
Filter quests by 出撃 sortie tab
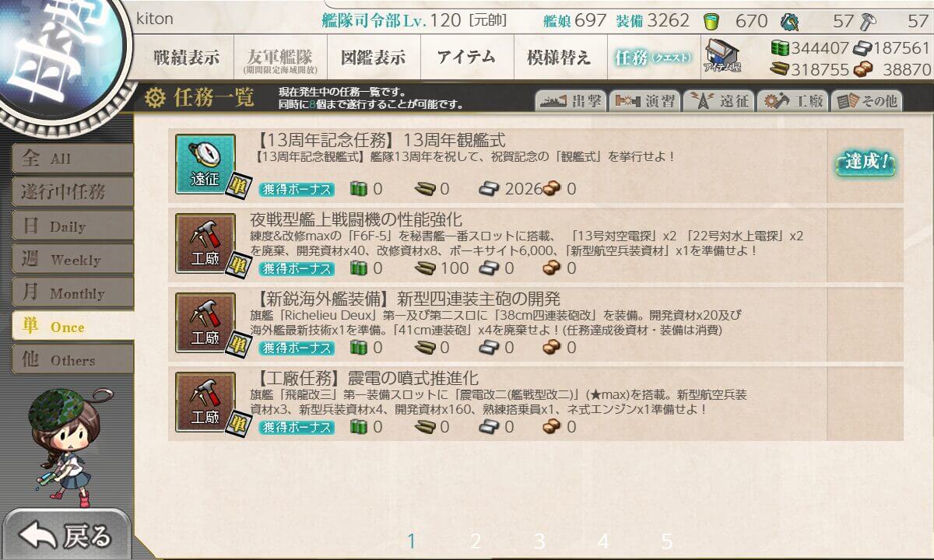point(571,101)
